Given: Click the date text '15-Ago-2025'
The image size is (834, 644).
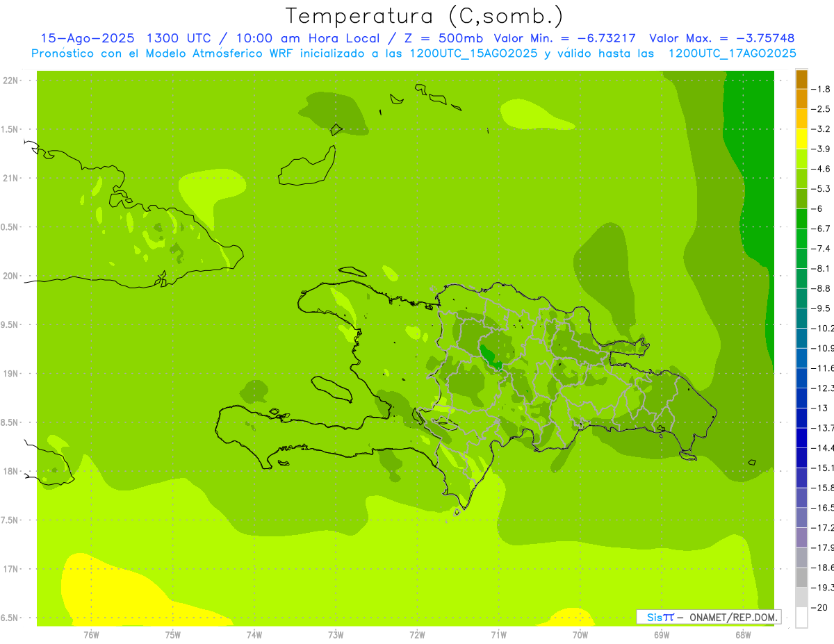Looking at the screenshot, I should pyautogui.click(x=88, y=38).
